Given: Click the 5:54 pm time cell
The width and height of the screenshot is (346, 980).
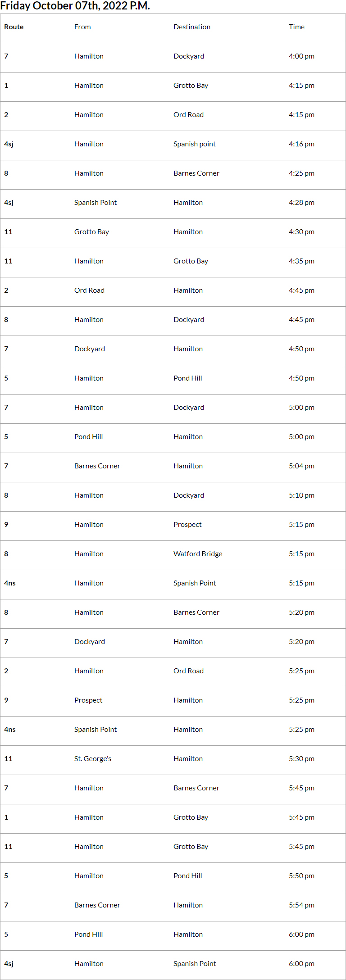Looking at the screenshot, I should point(301,905).
